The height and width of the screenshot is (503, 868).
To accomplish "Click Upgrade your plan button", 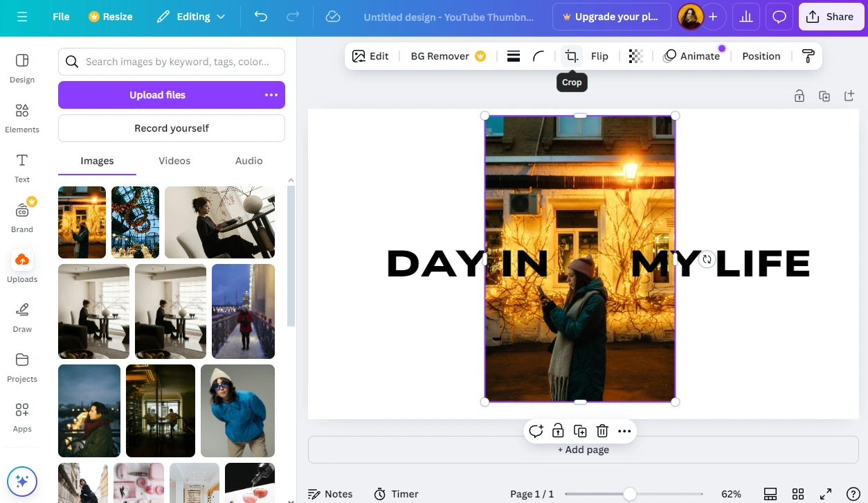I will pyautogui.click(x=611, y=17).
